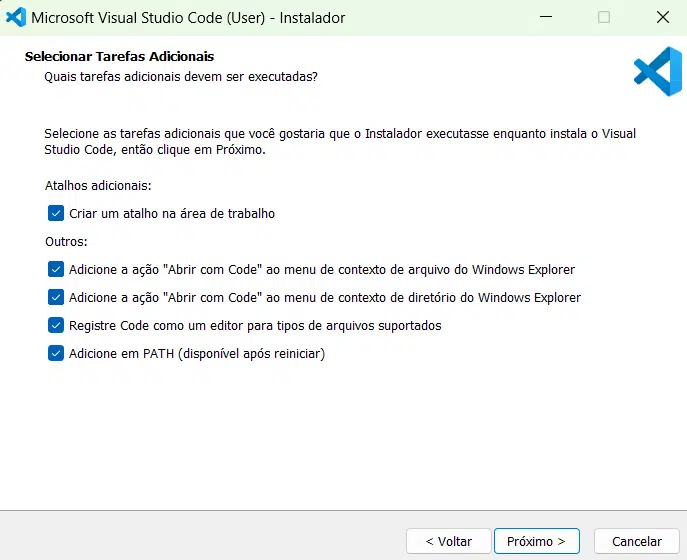Click the greyed-out maximize button

pyautogui.click(x=604, y=17)
